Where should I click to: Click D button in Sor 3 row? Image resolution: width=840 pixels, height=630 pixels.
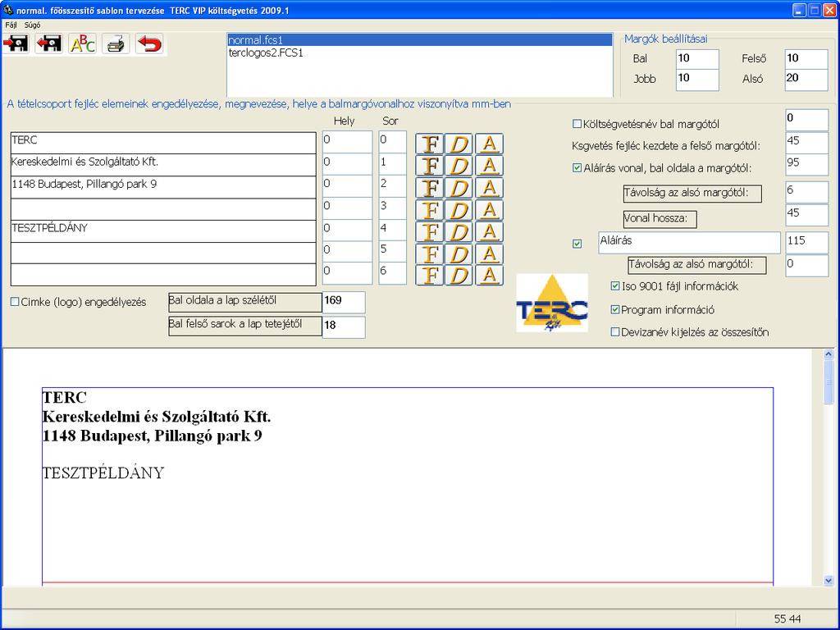tap(459, 209)
